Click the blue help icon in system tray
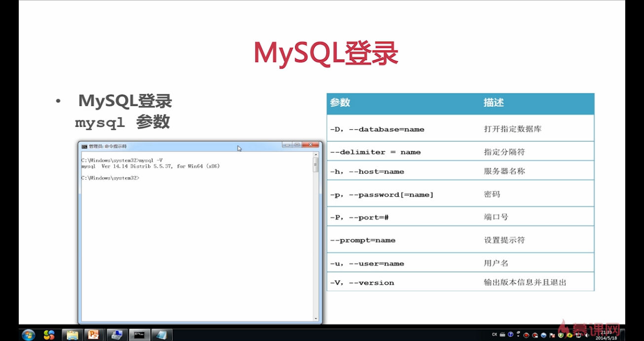Image resolution: width=644 pixels, height=341 pixels. click(x=511, y=335)
